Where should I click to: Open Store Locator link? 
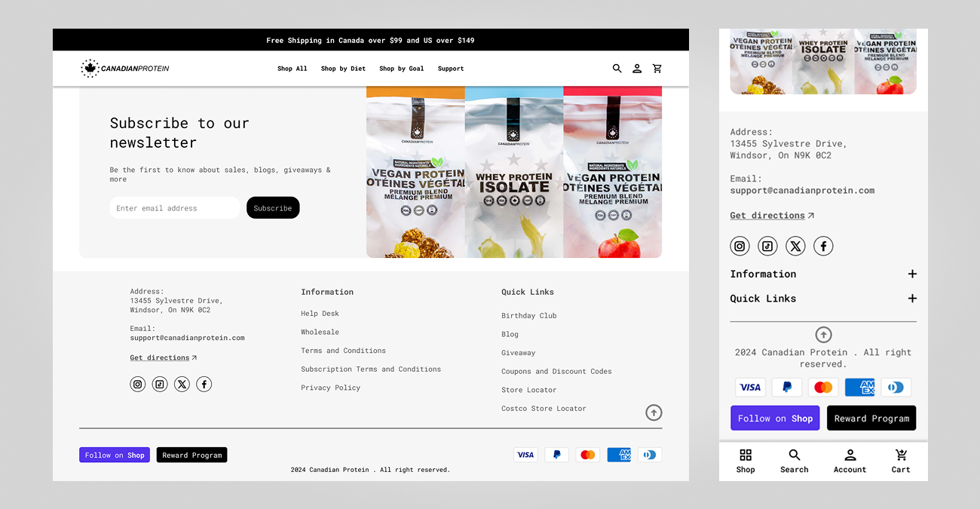[529, 390]
